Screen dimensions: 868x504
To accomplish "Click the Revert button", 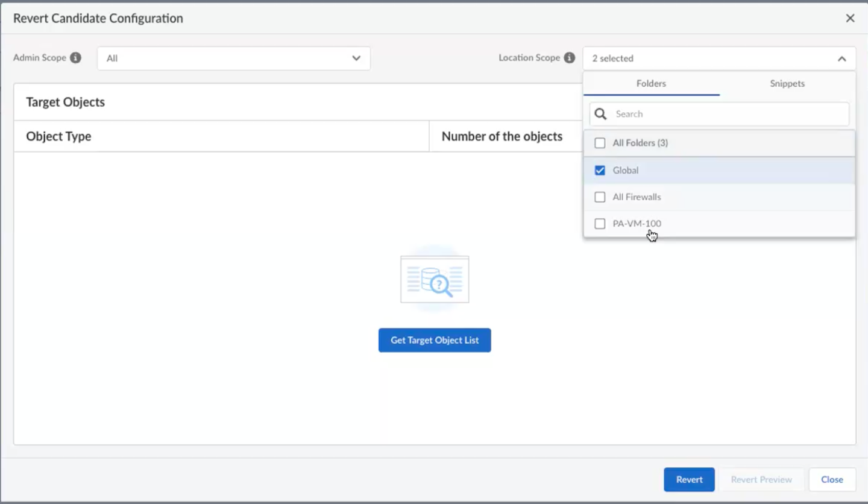I will pyautogui.click(x=689, y=480).
